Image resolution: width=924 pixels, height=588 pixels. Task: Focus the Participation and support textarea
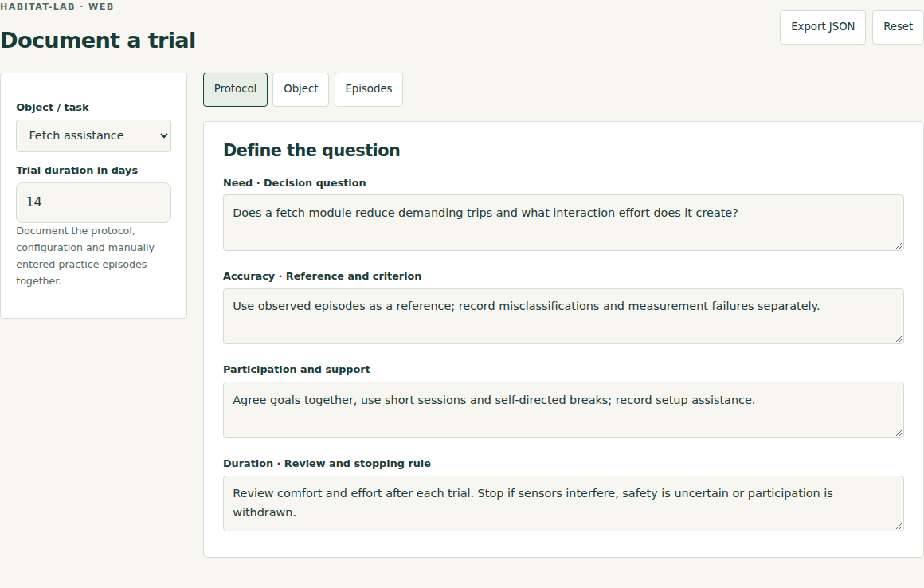pos(563,410)
